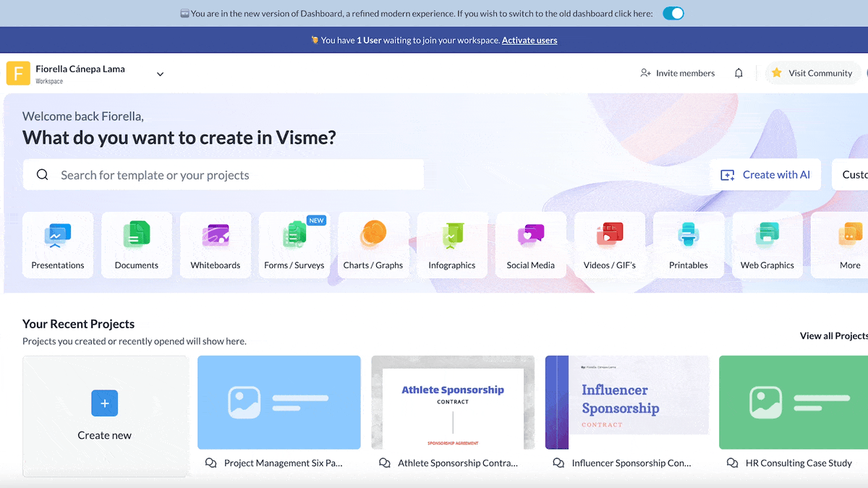Open the Presentations category
The image size is (868, 488).
coord(58,245)
